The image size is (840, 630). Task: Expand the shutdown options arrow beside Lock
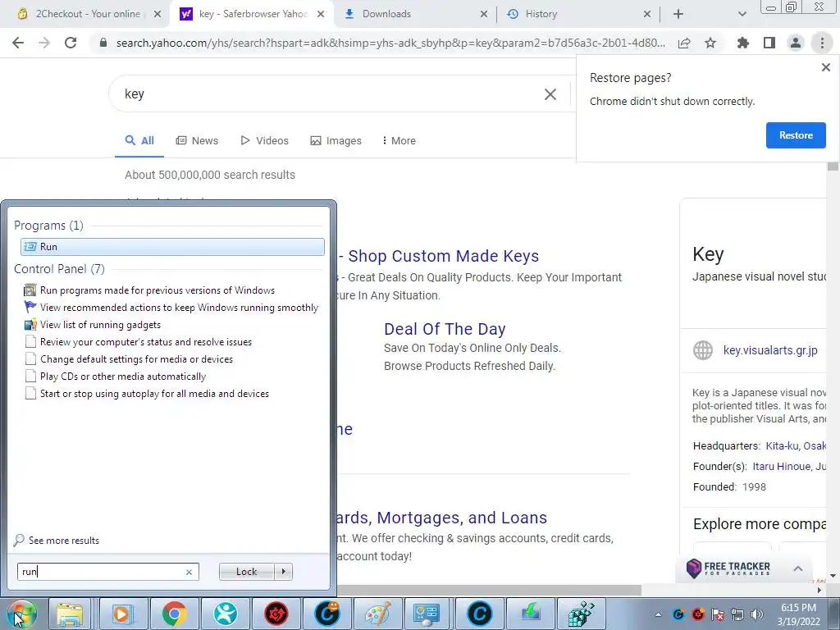point(283,572)
